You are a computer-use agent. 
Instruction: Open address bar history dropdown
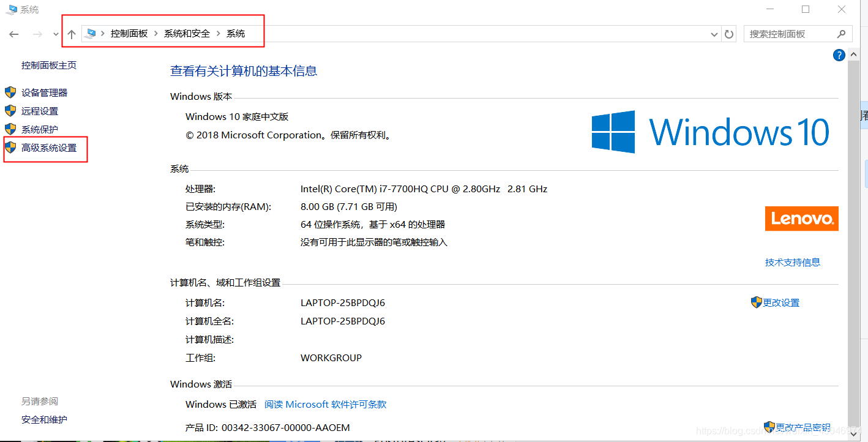pos(714,34)
